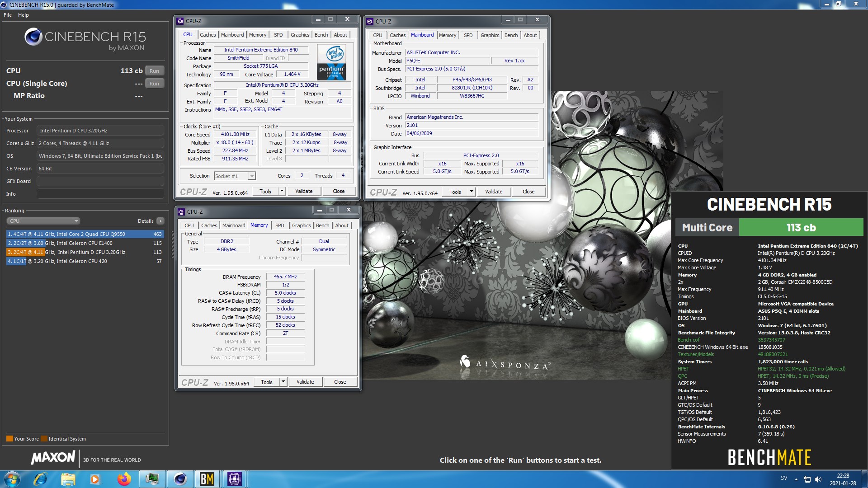Open the Socket #1 selection dropdown

(235, 176)
